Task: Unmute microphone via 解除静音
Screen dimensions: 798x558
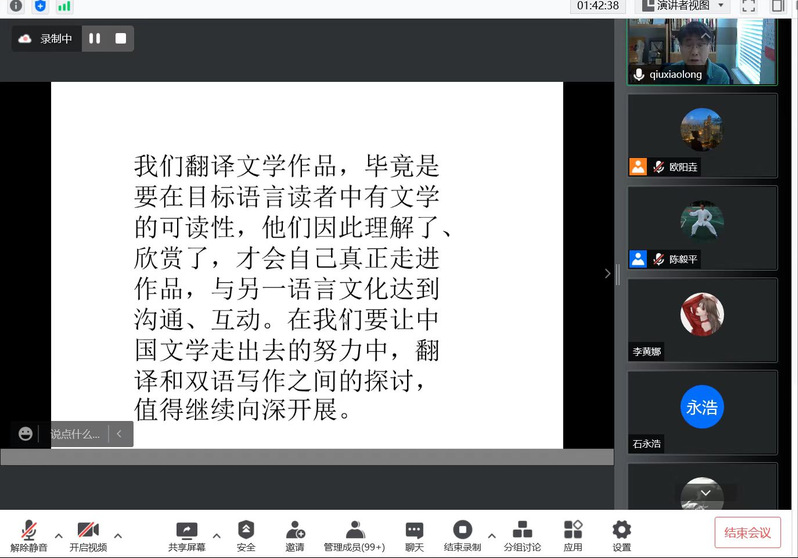Action: (x=29, y=536)
